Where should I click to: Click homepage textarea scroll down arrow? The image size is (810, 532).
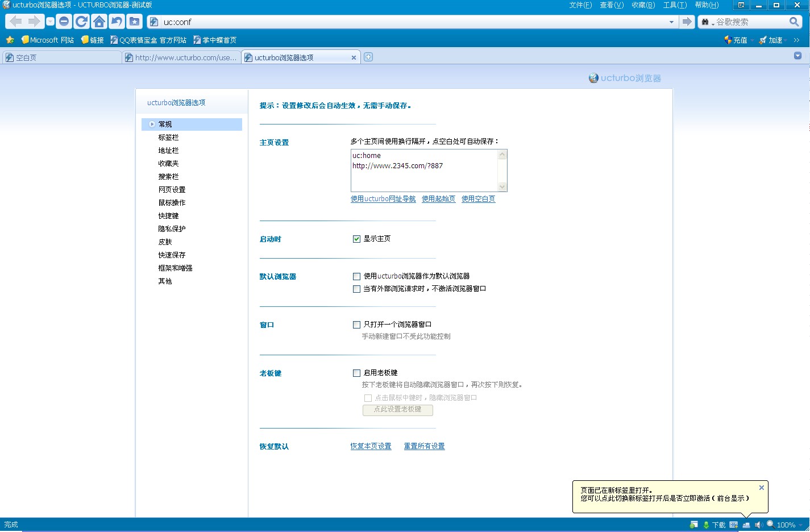click(x=502, y=187)
